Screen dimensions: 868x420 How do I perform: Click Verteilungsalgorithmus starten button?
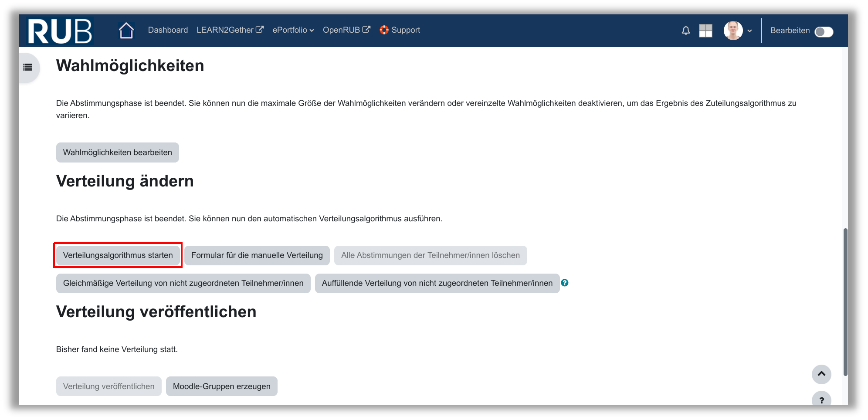[118, 255]
